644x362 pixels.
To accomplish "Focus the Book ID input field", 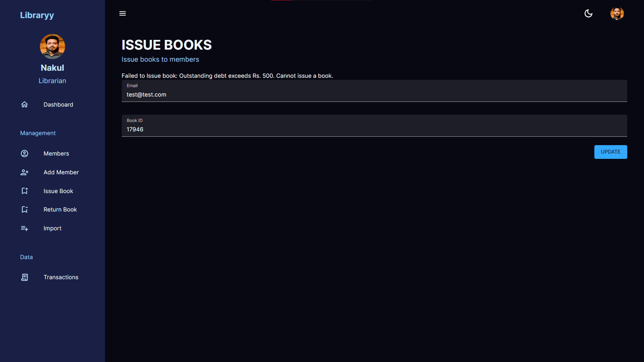I will [374, 129].
